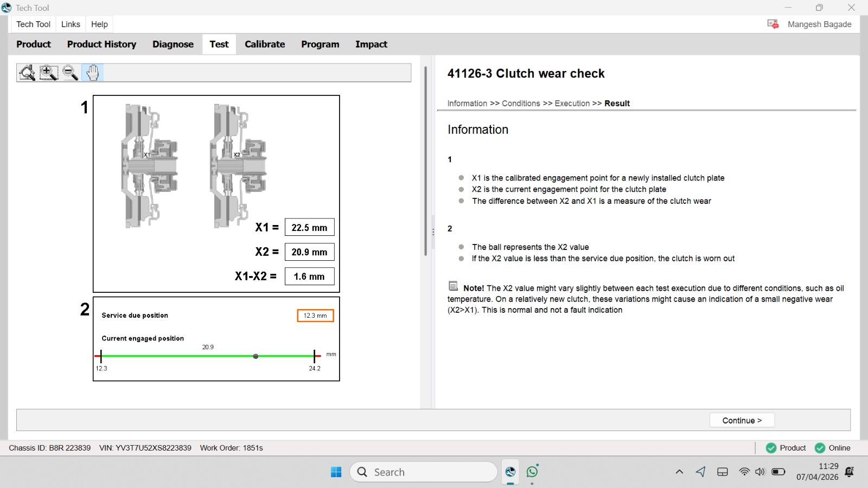Select the zoom in magnifier tool
The image size is (868, 488).
[49, 73]
